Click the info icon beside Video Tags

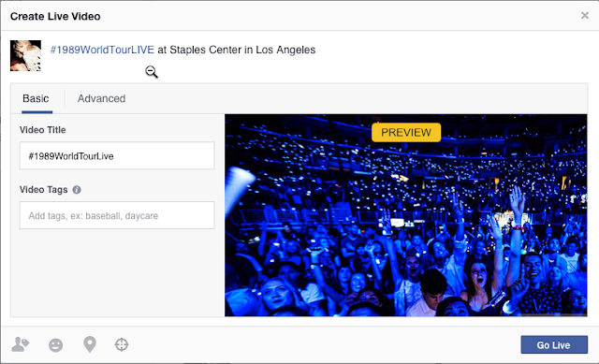point(77,190)
